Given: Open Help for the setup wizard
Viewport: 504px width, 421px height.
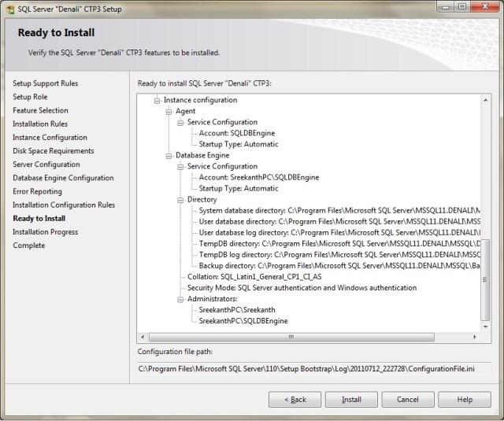Looking at the screenshot, I should (x=465, y=399).
